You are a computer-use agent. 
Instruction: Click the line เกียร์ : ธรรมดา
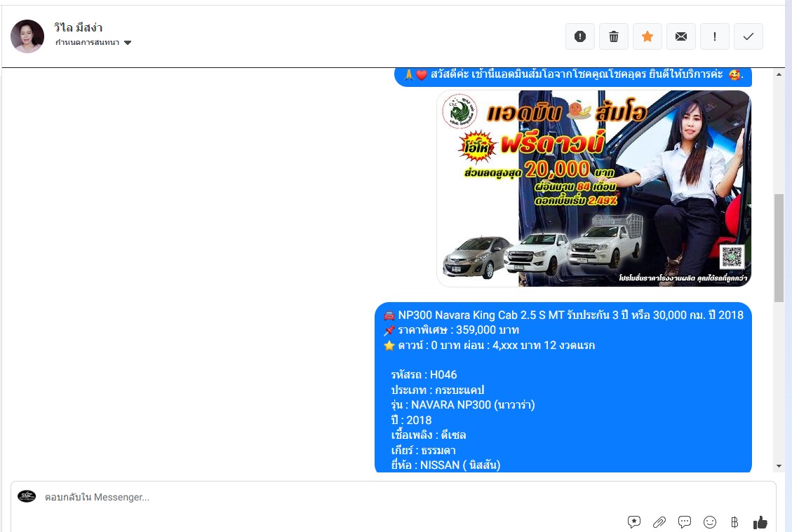(423, 450)
